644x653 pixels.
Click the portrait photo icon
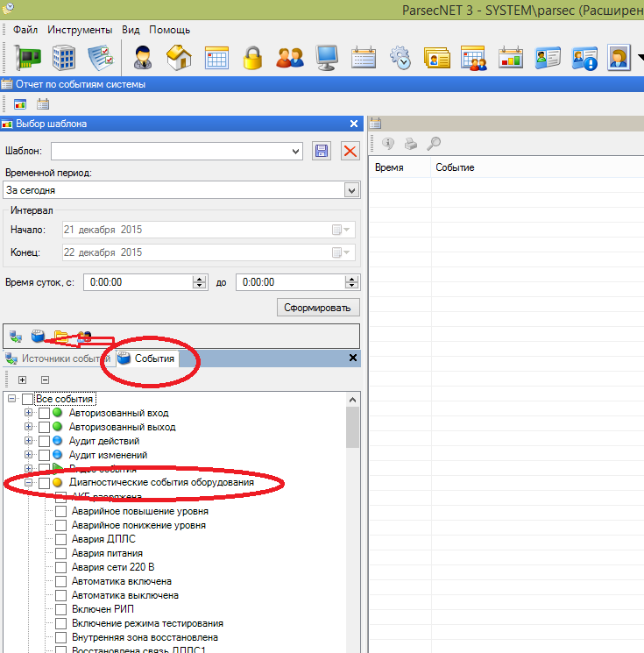619,58
